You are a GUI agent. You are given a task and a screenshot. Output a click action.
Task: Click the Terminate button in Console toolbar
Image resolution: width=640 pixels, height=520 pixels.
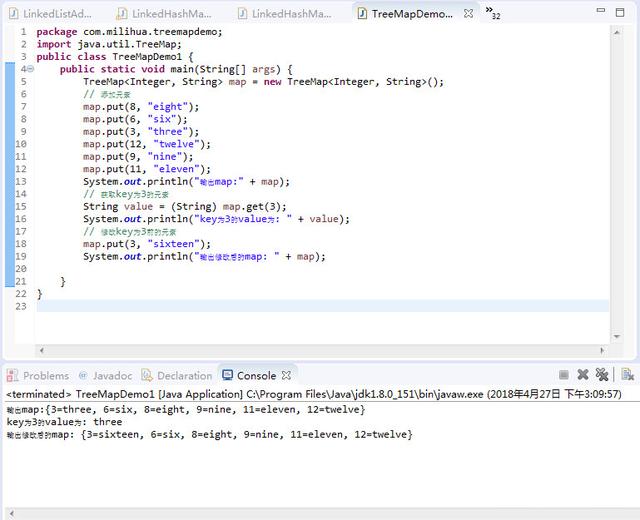(564, 375)
